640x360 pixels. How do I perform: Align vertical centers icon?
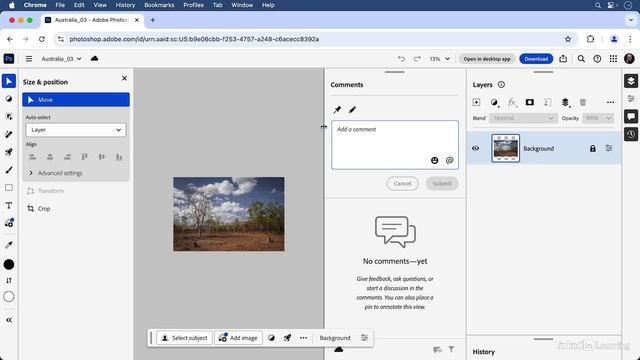[102, 157]
